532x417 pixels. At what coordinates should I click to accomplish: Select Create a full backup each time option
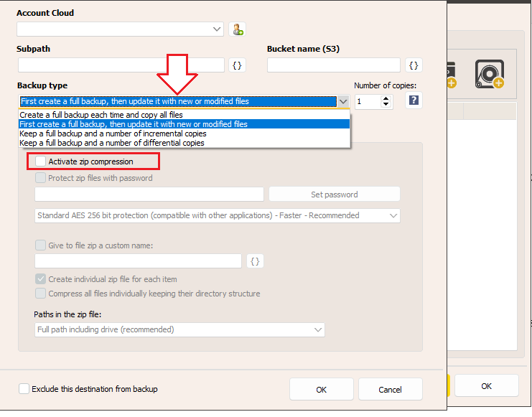pos(184,115)
